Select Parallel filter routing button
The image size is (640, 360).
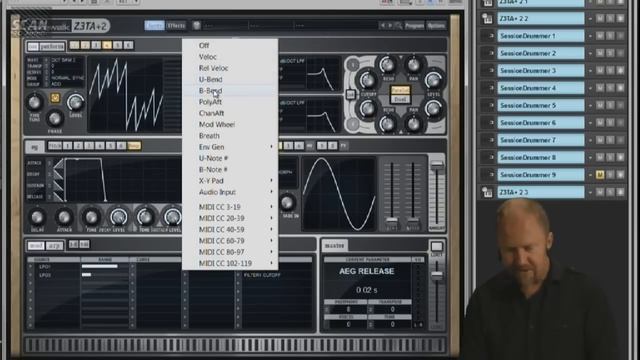tap(400, 90)
